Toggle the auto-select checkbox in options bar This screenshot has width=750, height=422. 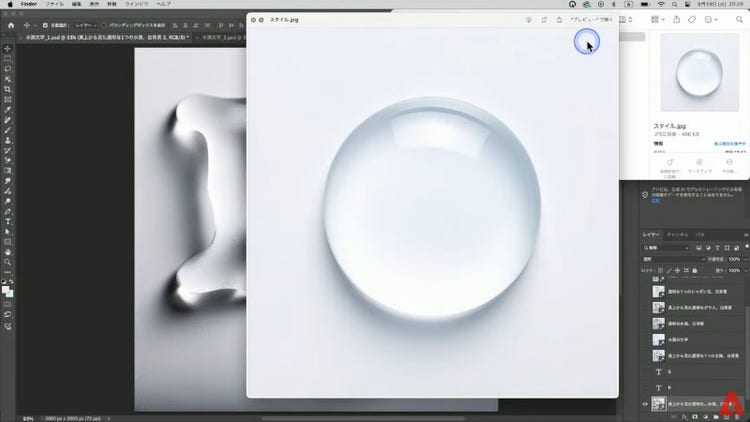(43, 24)
